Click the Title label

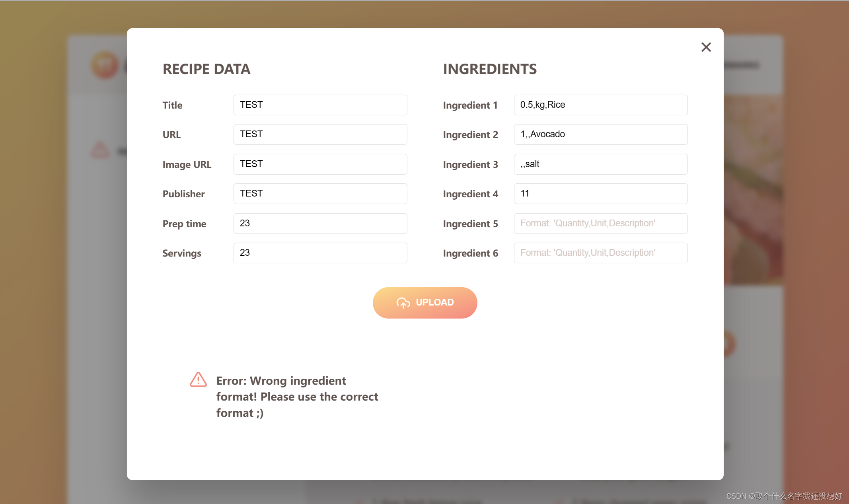pos(172,105)
